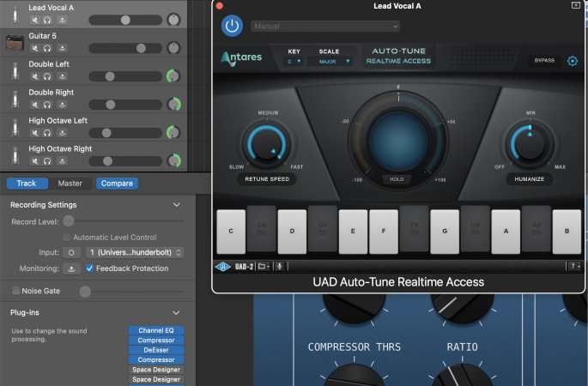This screenshot has height=386, width=588.
Task: Enable the Noise Gate checkbox
Action: coord(15,291)
